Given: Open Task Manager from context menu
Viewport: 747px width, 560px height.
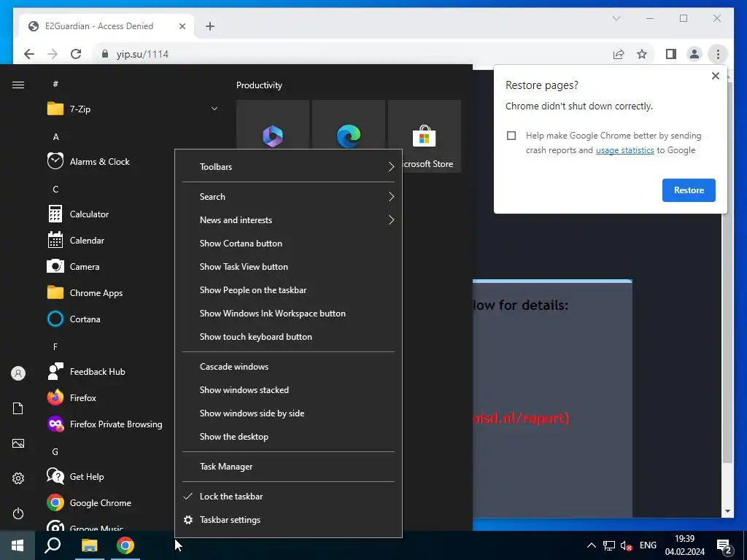Looking at the screenshot, I should point(288,467).
